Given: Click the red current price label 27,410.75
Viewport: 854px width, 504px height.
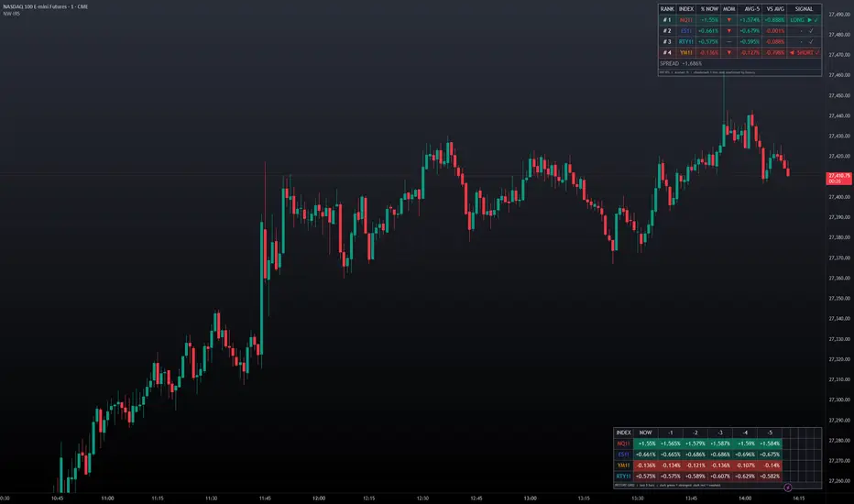Looking at the screenshot, I should [838, 178].
